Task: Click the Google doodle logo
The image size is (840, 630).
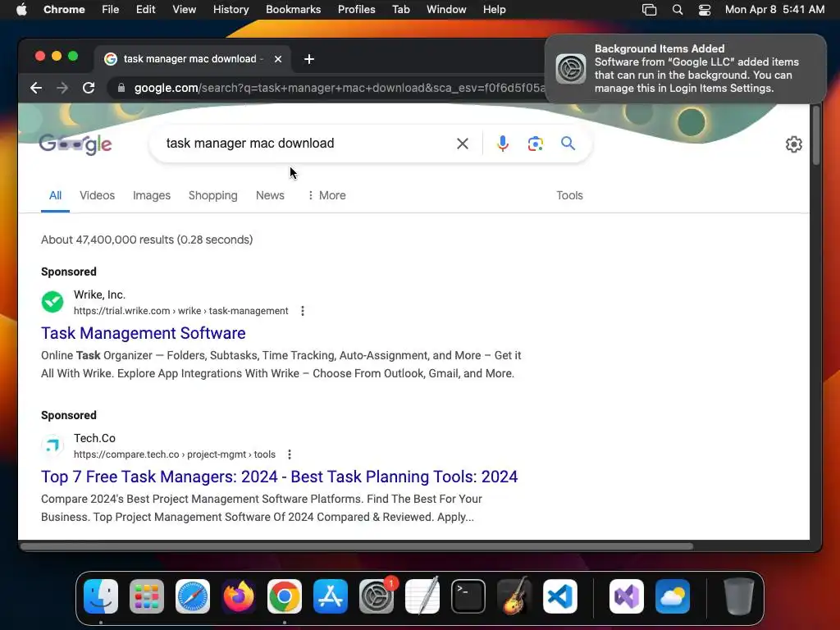Action: pyautogui.click(x=75, y=144)
